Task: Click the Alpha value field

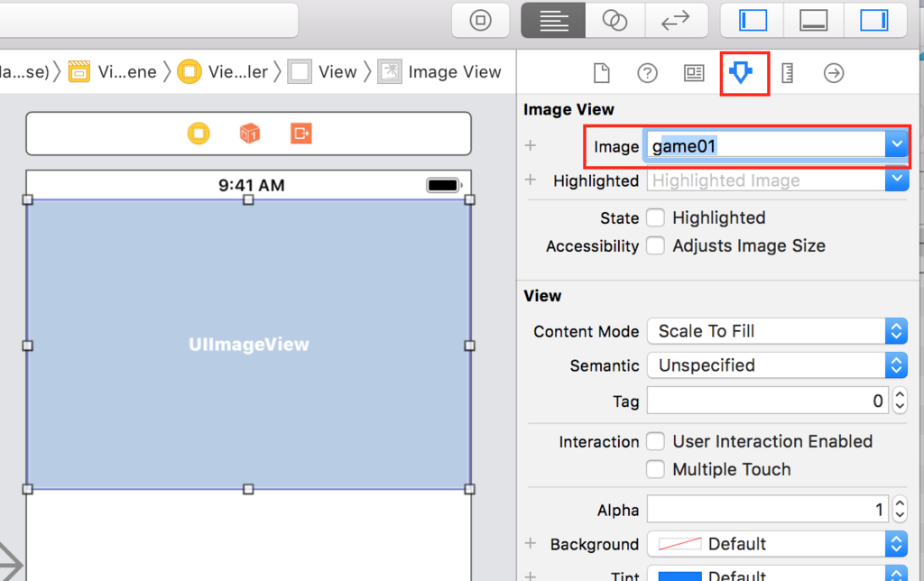Action: [768, 509]
